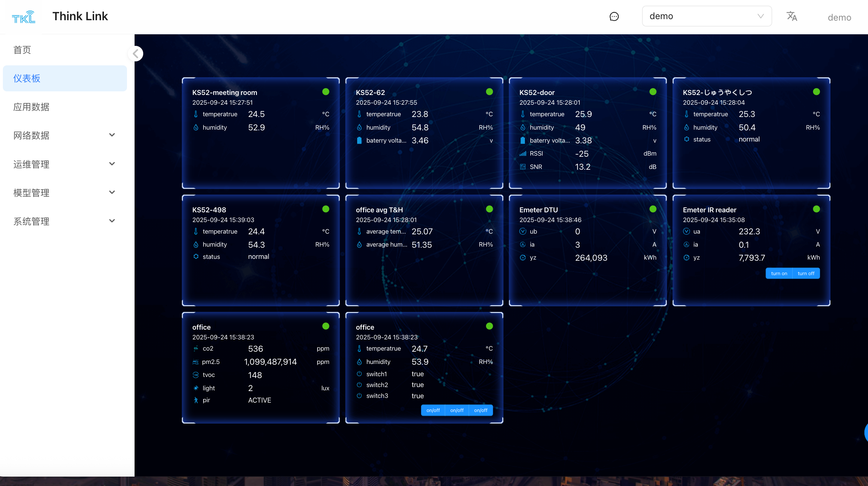Open 应用数据 menu item
Image resolution: width=868 pixels, height=486 pixels.
pyautogui.click(x=31, y=107)
